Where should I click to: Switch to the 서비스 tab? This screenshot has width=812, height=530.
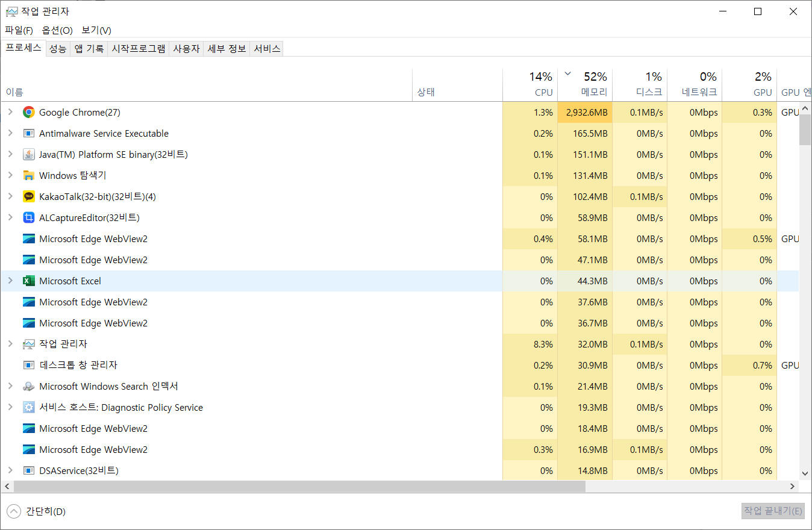267,49
